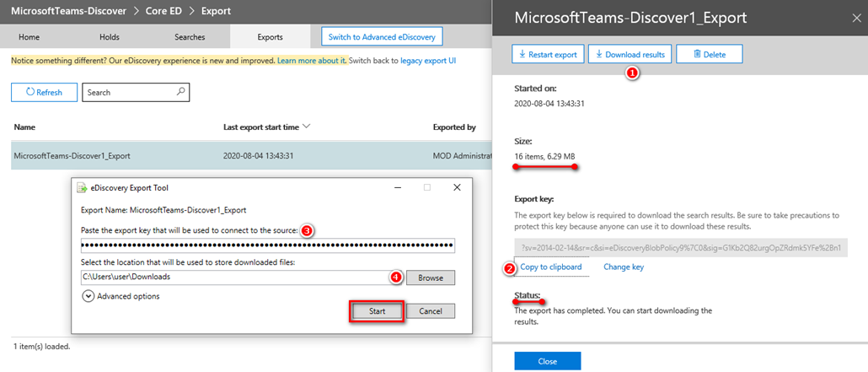This screenshot has width=868, height=372.
Task: Click the Change key link
Action: click(624, 267)
